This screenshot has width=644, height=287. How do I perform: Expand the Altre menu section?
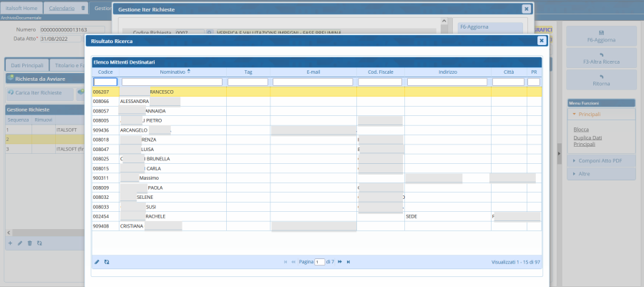pyautogui.click(x=585, y=175)
